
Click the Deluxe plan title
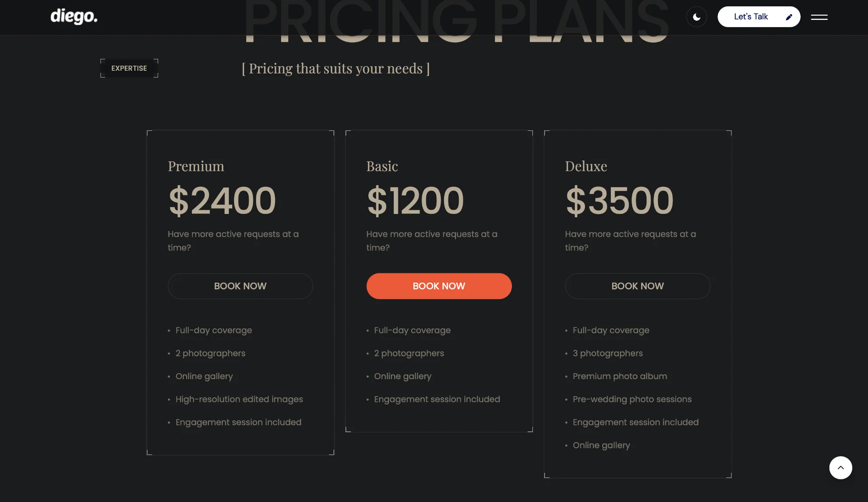pos(586,166)
